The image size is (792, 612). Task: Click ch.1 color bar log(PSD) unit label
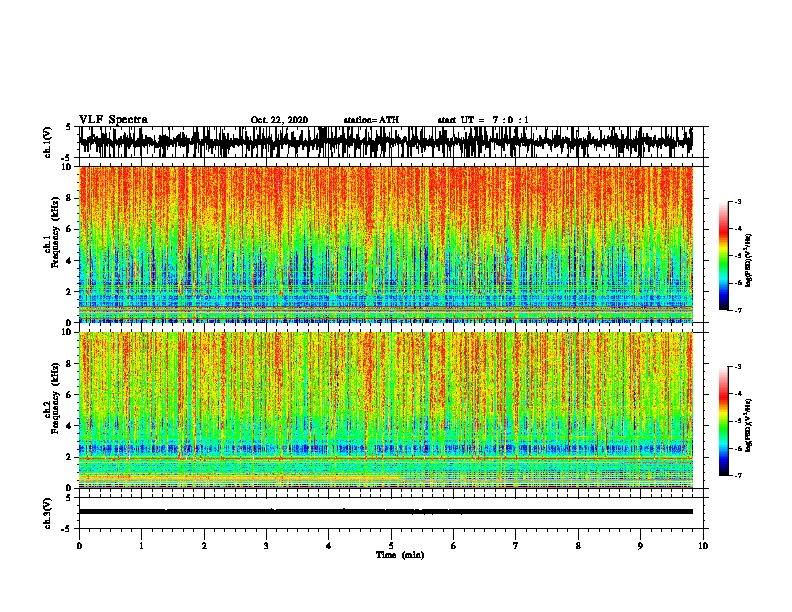point(749,261)
